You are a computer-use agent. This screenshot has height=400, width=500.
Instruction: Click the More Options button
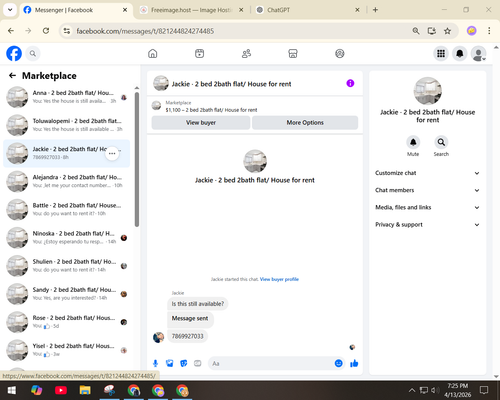(305, 123)
